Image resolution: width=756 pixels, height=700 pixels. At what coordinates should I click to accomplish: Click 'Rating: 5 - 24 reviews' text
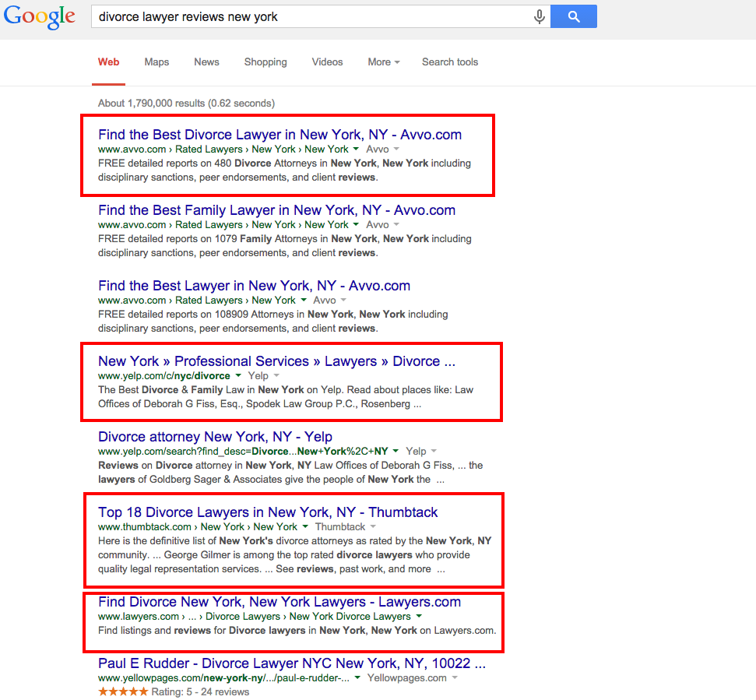tap(200, 692)
